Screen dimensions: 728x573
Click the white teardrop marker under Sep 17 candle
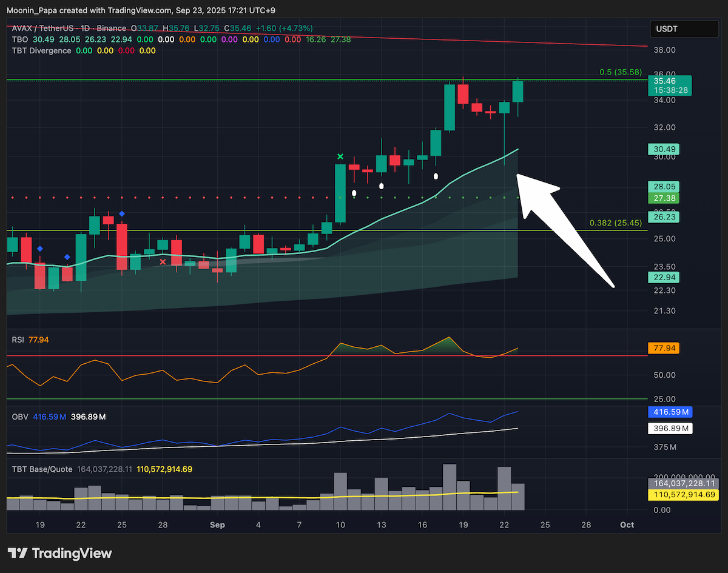tap(436, 176)
